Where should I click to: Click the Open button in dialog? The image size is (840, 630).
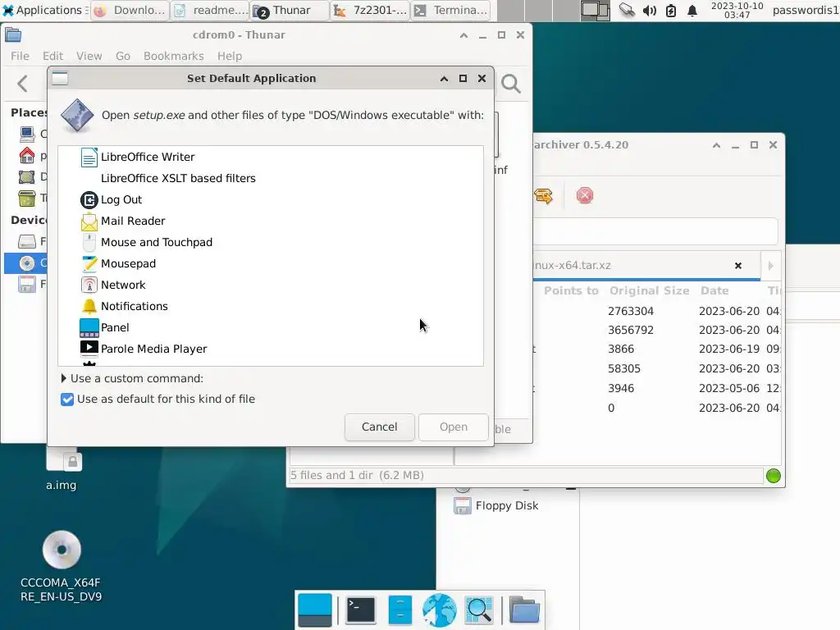(x=453, y=427)
